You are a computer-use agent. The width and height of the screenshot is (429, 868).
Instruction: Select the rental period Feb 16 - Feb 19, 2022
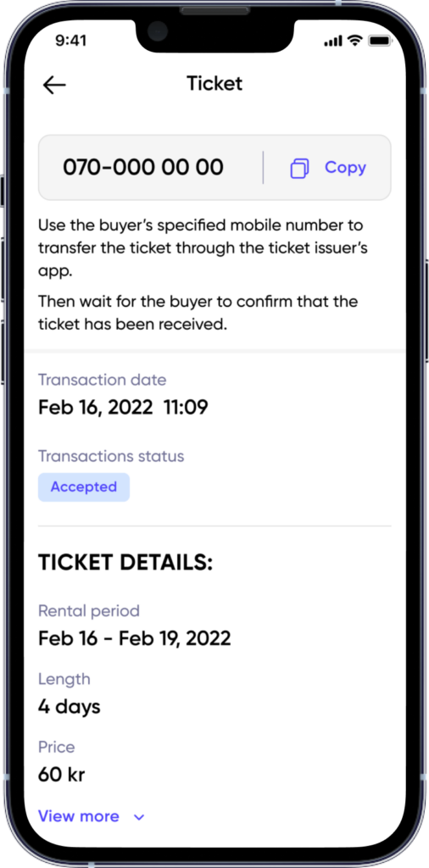[135, 639]
